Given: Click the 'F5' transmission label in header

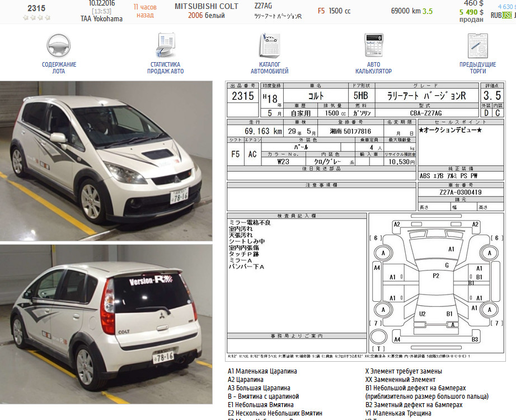Looking at the screenshot, I should click(x=321, y=11).
